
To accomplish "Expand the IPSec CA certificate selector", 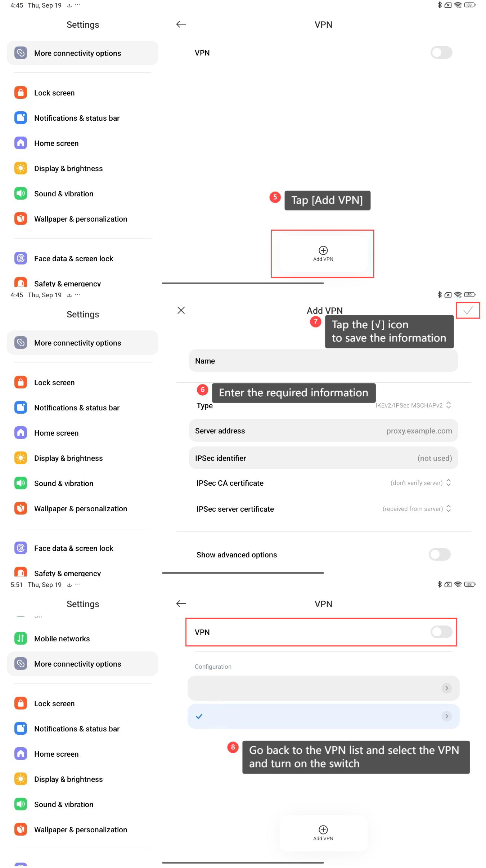I will point(421,483).
